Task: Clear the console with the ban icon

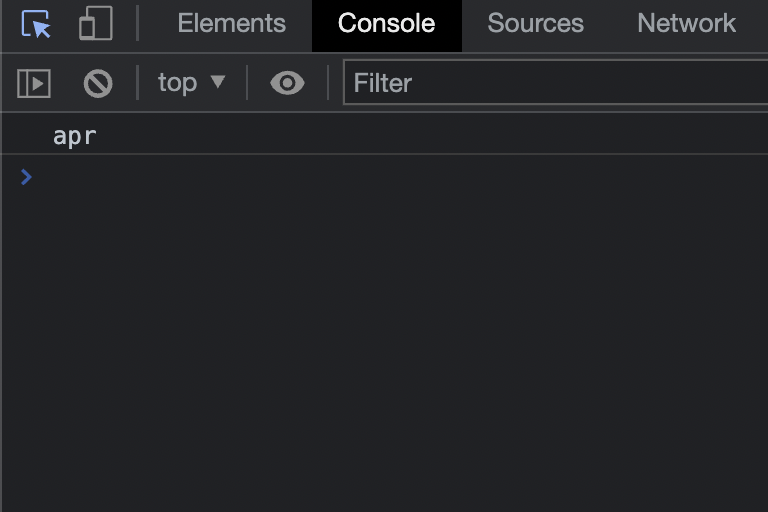Action: 98,83
